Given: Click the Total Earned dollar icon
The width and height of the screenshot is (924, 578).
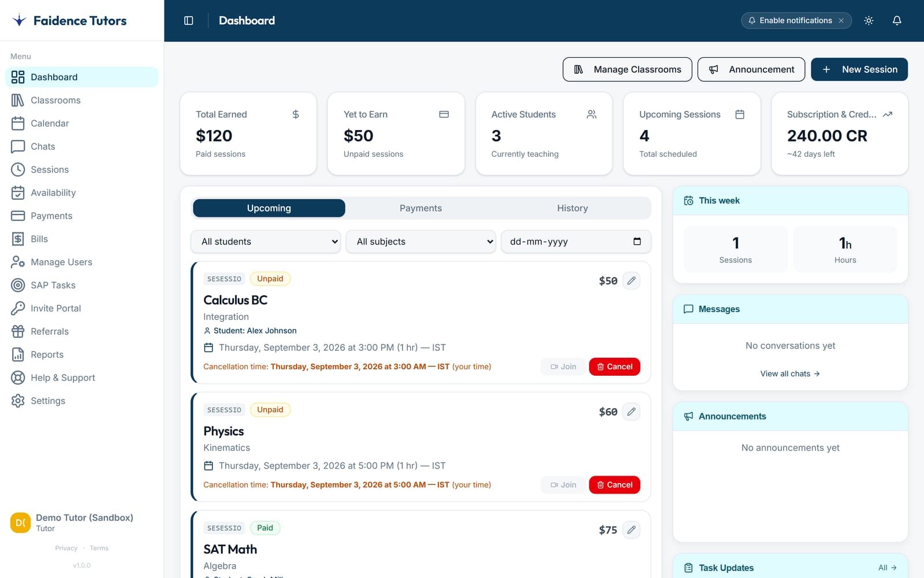Looking at the screenshot, I should (296, 114).
